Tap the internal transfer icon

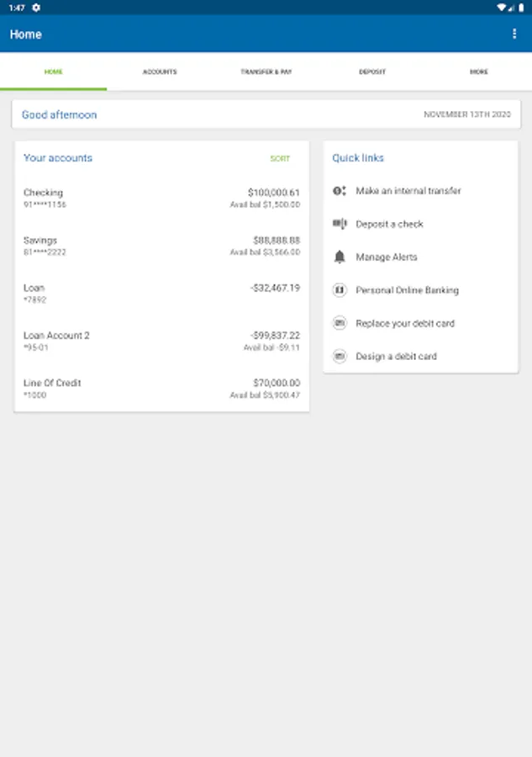[340, 191]
